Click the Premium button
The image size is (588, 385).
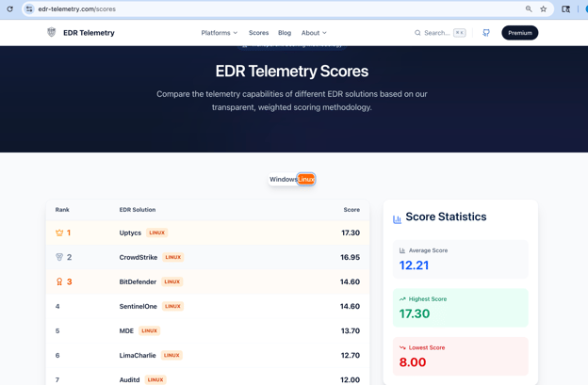click(520, 33)
